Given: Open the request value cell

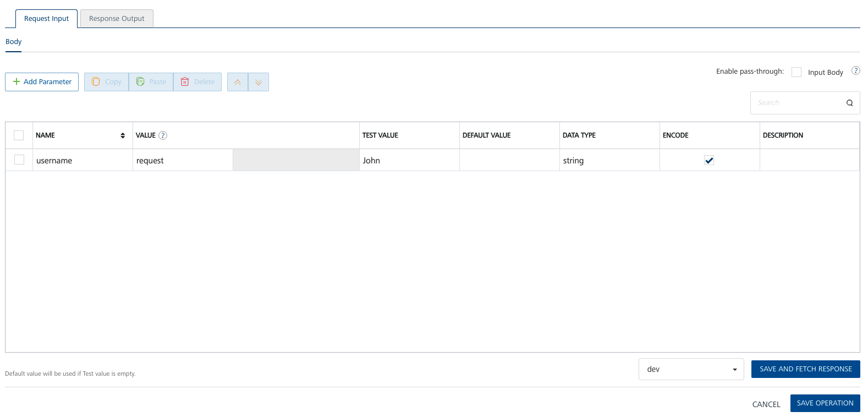Looking at the screenshot, I should (x=183, y=160).
